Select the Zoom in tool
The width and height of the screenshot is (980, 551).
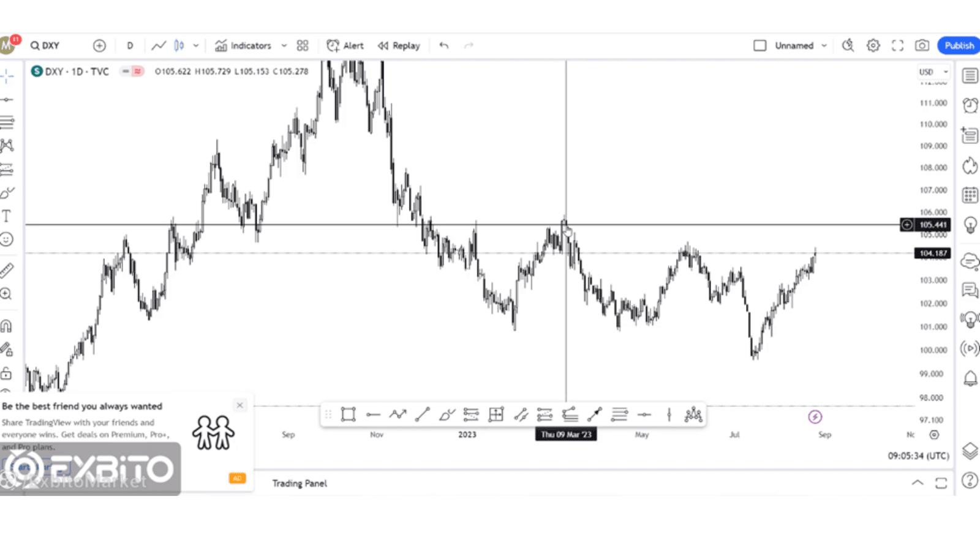[x=7, y=294]
